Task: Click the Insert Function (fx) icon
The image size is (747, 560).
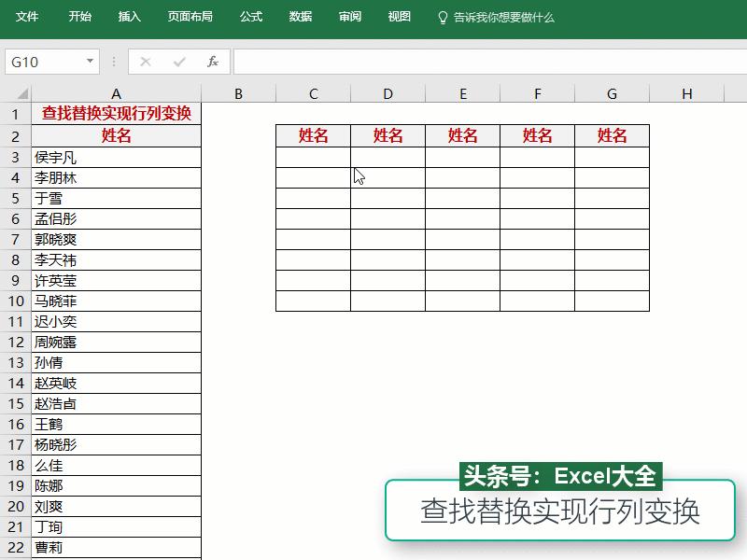Action: pos(212,62)
